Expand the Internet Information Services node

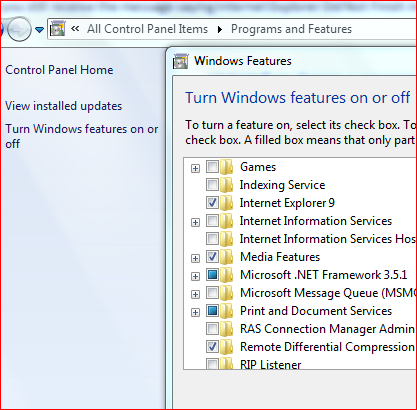click(x=195, y=222)
